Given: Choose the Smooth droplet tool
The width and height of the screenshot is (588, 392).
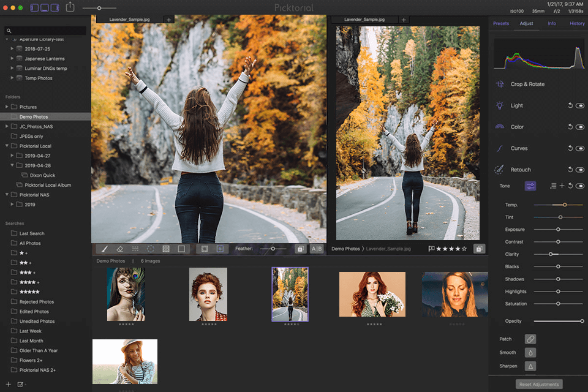Looking at the screenshot, I should [x=530, y=352].
